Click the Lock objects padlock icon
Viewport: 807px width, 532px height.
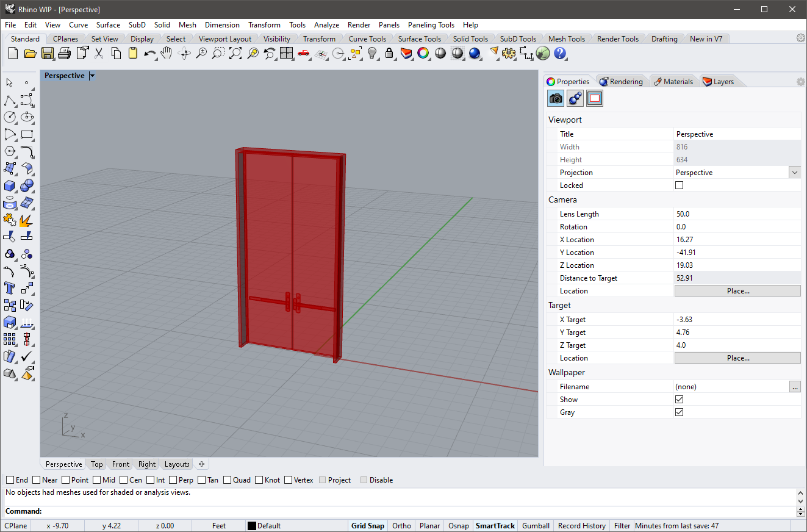point(389,54)
